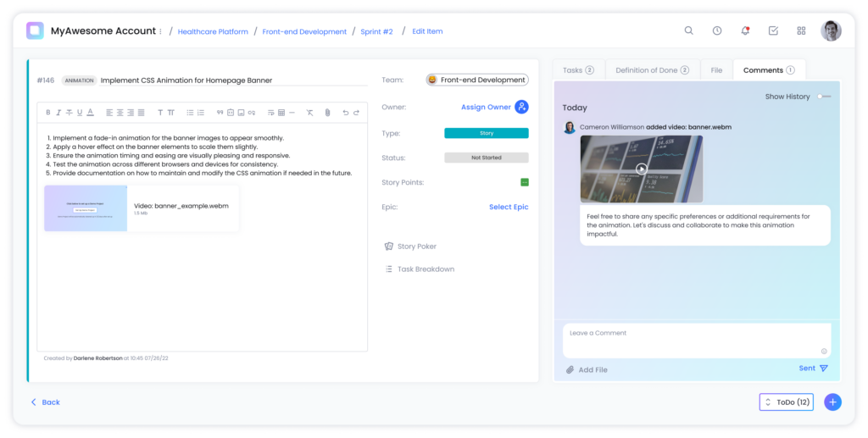Toggle underline formatting in editor
Screen dimensions: 868x438
80,112
